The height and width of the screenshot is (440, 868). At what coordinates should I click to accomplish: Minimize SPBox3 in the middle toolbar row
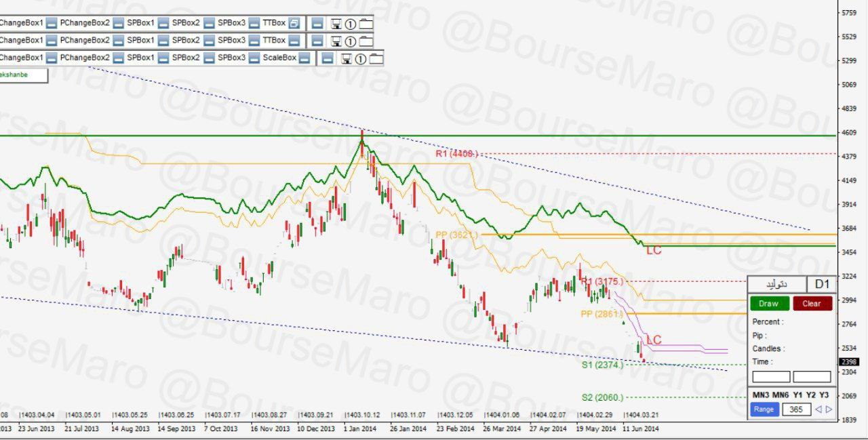tap(254, 41)
